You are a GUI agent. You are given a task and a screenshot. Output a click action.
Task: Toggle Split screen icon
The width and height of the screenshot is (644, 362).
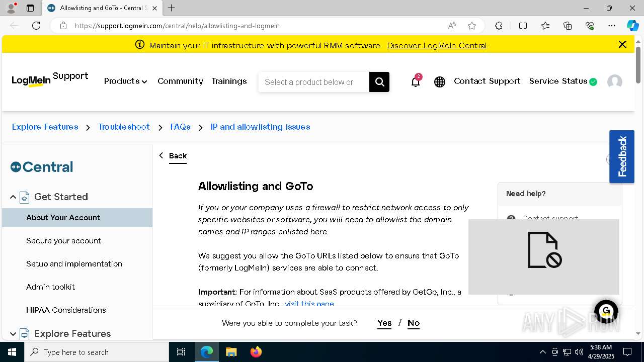[523, 26]
